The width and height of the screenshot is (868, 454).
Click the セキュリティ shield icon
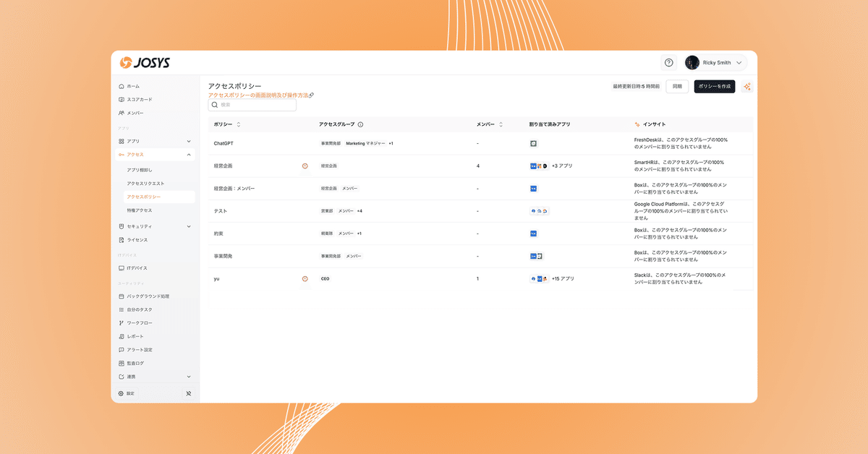point(122,226)
